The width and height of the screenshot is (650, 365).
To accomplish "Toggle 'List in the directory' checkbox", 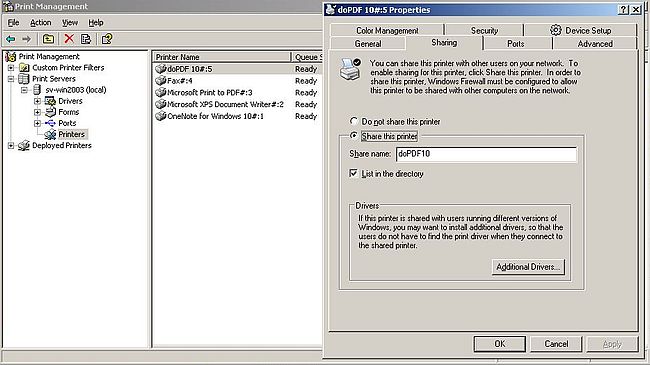I will [353, 173].
